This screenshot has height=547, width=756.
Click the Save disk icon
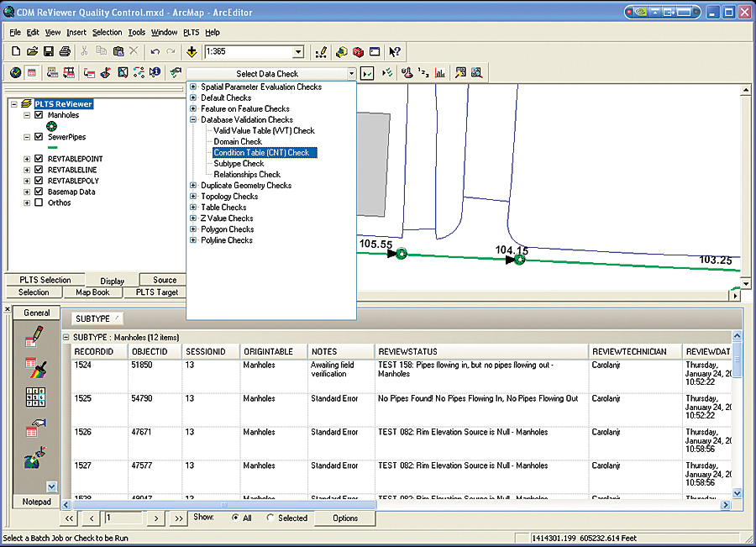pos(48,51)
